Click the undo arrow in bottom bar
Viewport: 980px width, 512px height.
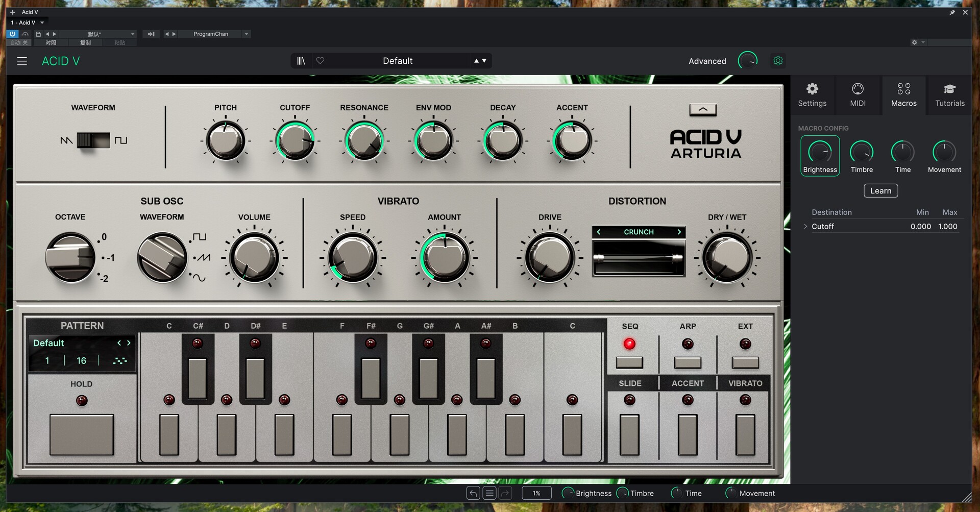click(x=473, y=493)
